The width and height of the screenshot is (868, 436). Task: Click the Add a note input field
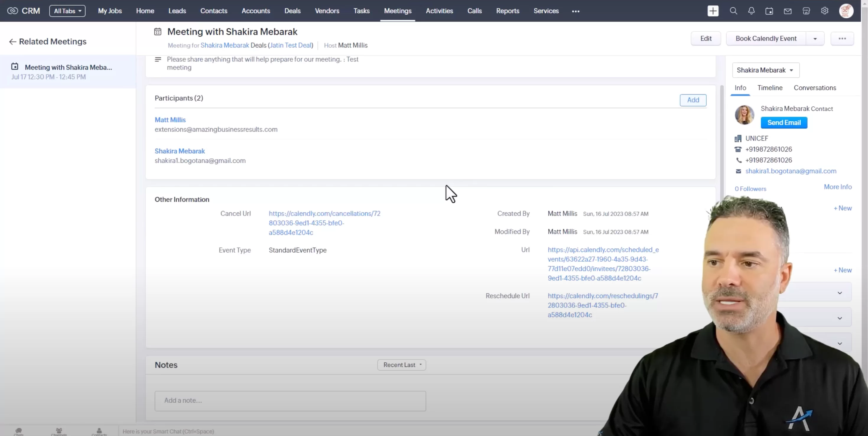(290, 401)
